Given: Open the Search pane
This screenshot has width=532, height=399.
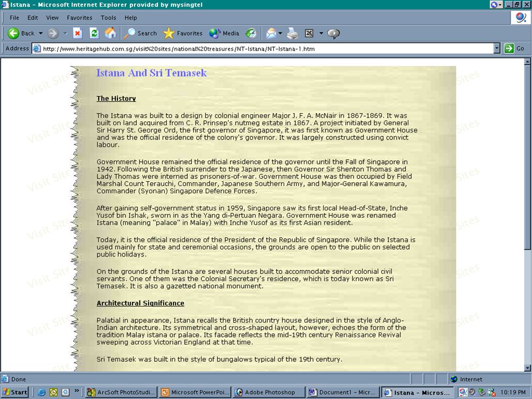Looking at the screenshot, I should (140, 33).
